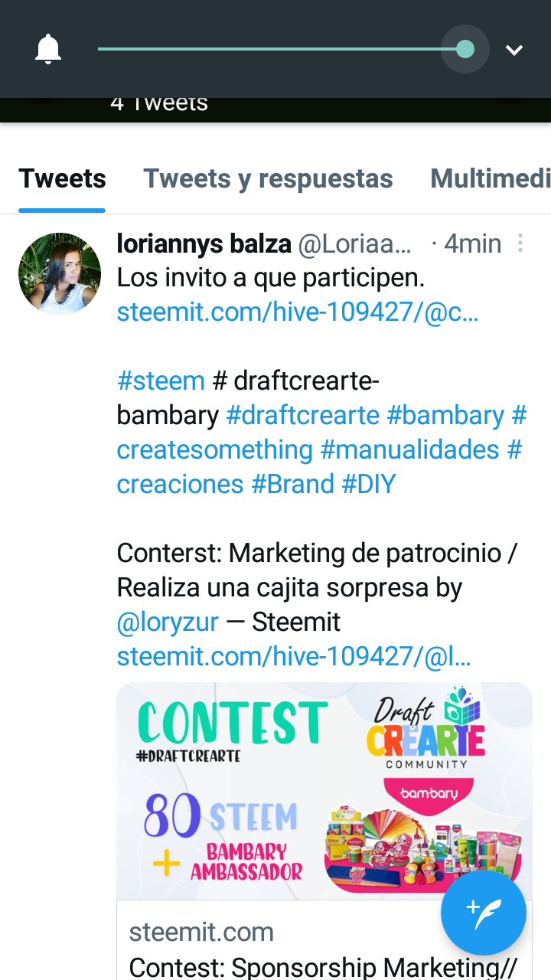Tap the #draftcrearte hashtag
Screen dimensions: 551x980
tap(303, 415)
